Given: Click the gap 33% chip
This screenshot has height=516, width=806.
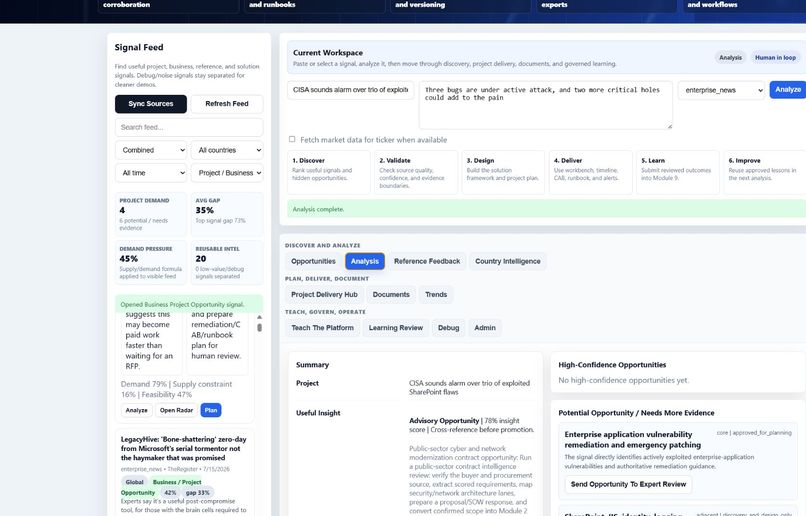Looking at the screenshot, I should pos(198,492).
